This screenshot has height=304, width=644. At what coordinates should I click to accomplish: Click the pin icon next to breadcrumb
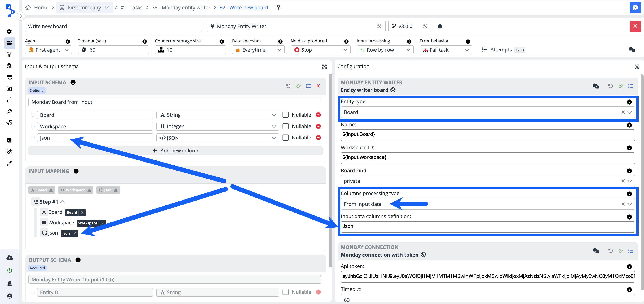(278, 8)
